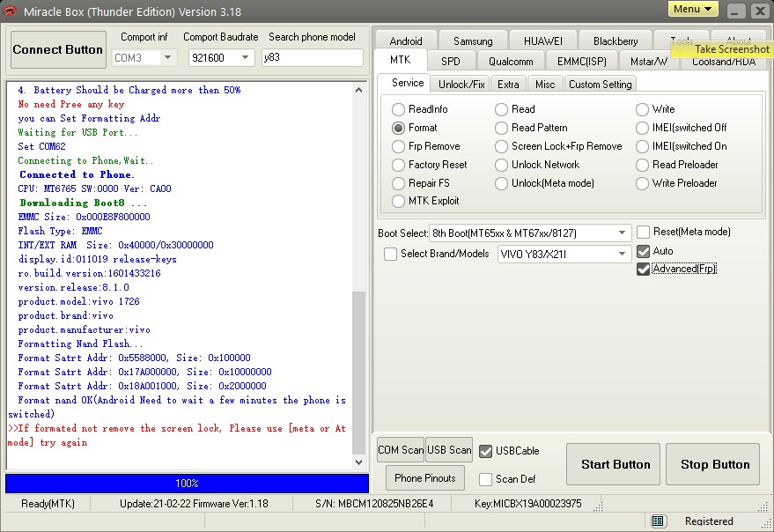Viewport: 774px width, 532px height.
Task: Uncheck the Auto checkbox
Action: click(x=643, y=251)
